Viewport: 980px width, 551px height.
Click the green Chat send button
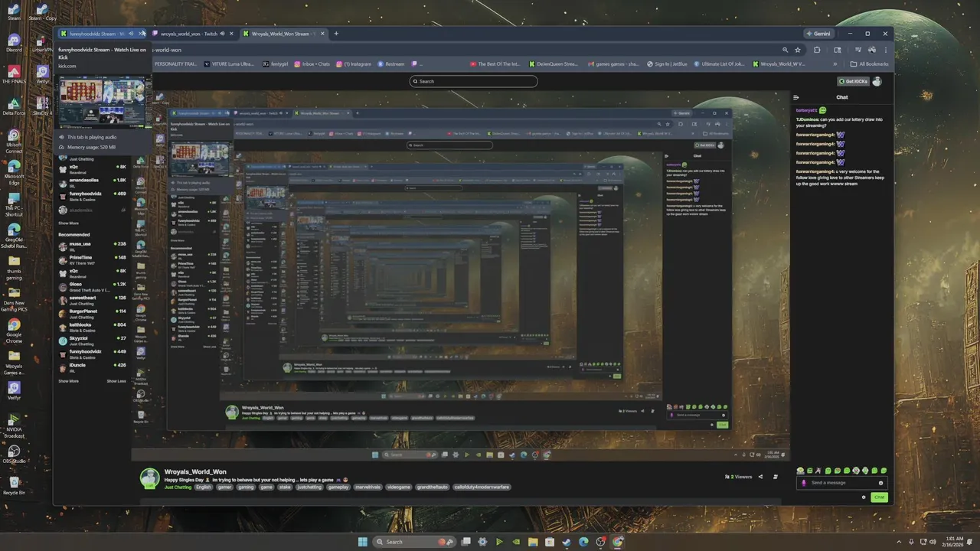coord(879,497)
